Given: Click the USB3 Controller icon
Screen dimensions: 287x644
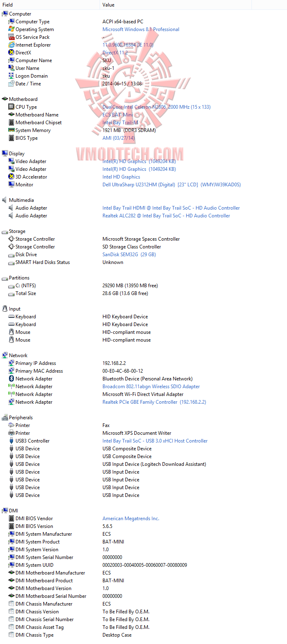Looking at the screenshot, I should (11, 441).
